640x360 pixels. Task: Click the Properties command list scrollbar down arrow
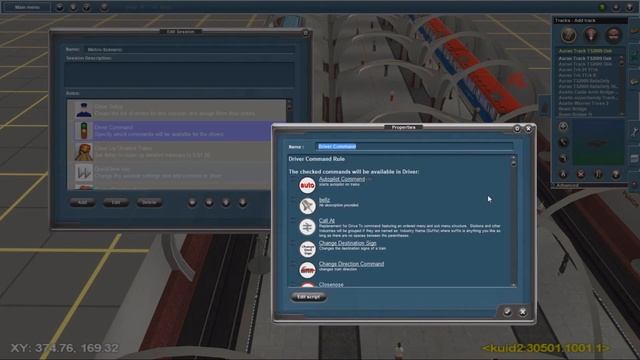point(513,285)
